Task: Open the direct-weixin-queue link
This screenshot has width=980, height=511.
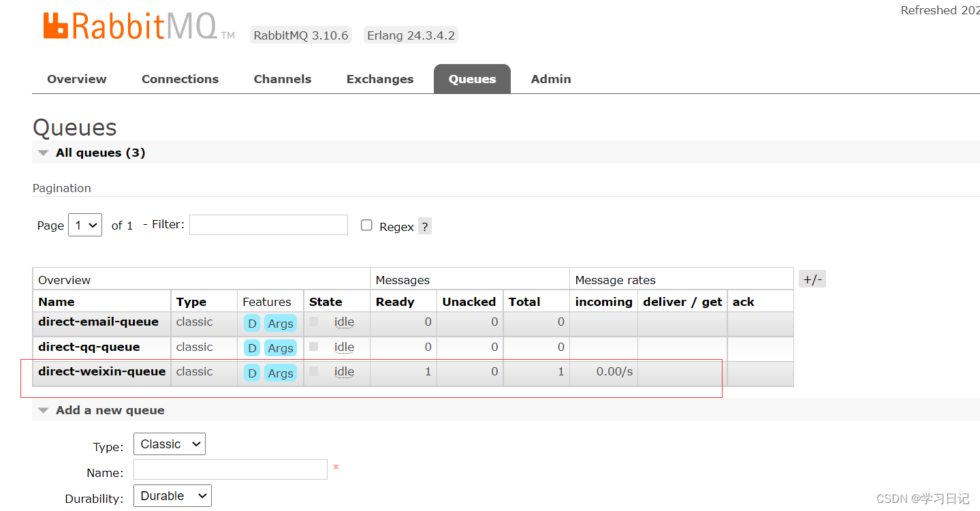Action: 102,371
